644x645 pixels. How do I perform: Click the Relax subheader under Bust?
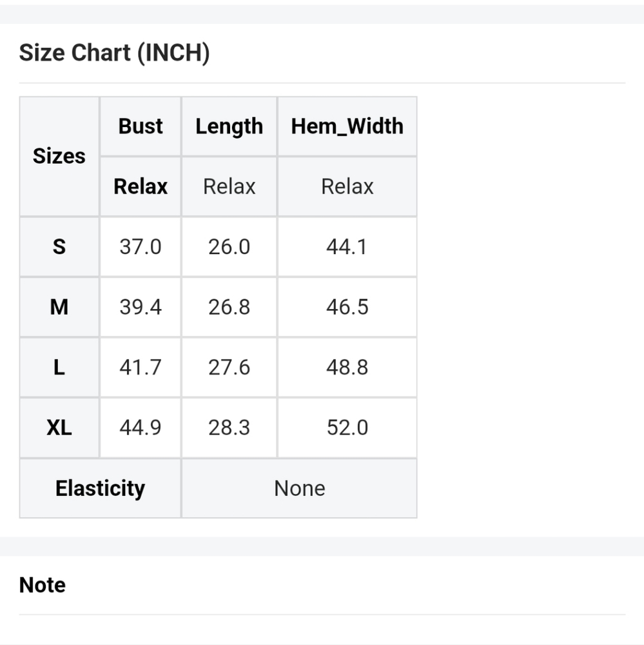tap(141, 186)
